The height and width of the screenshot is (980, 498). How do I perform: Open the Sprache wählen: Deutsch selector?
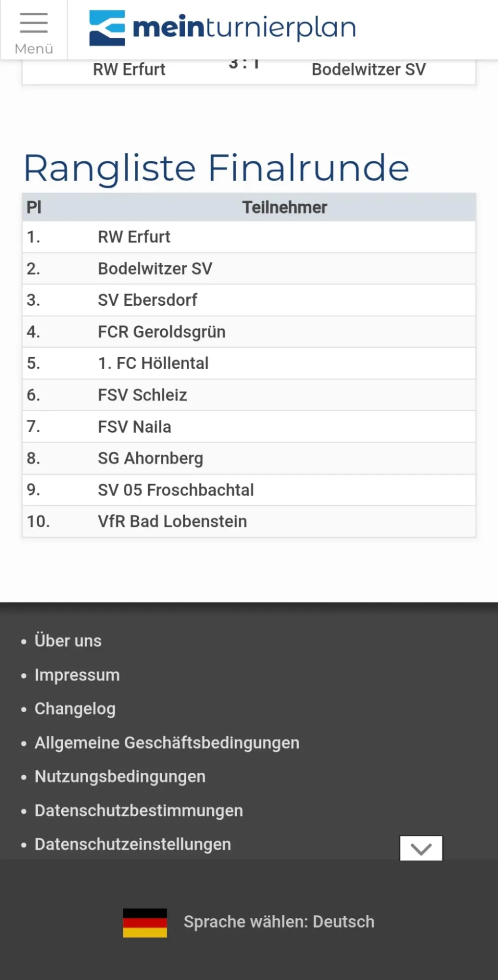click(x=278, y=922)
